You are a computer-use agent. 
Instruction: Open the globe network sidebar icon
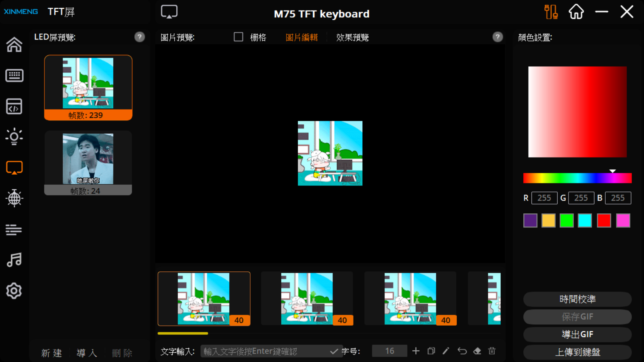[14, 198]
